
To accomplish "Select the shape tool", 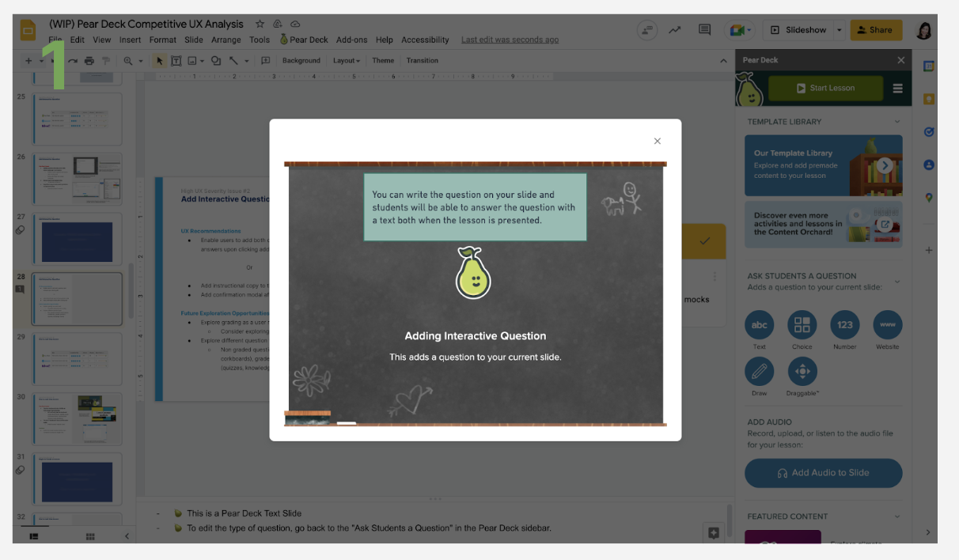I will 216,61.
